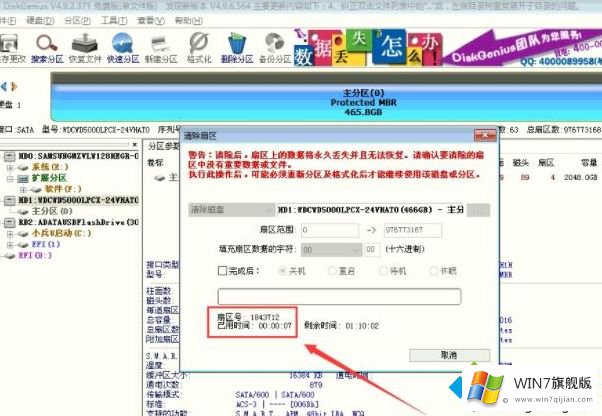Click the HD1 WDC disk icon

click(x=10, y=200)
